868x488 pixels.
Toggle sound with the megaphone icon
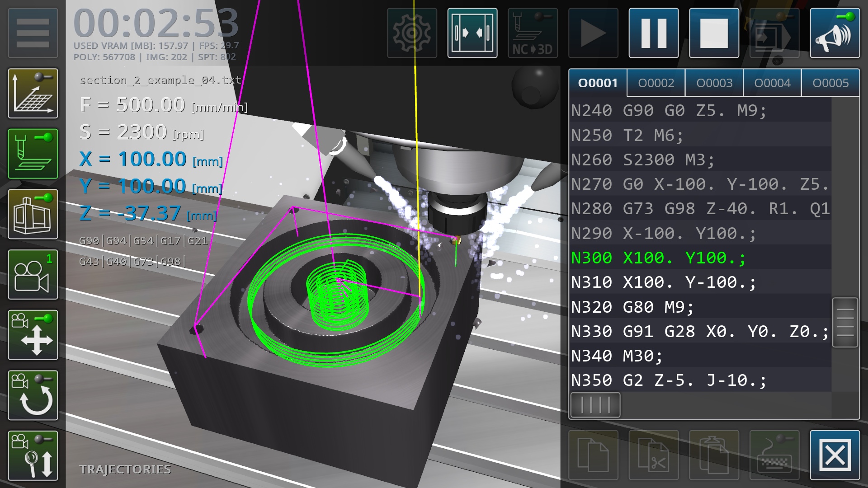point(835,33)
